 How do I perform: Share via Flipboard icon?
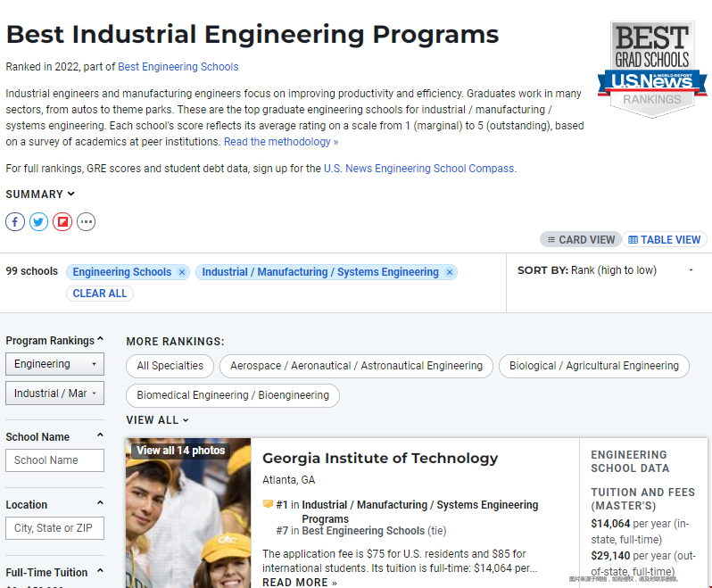point(62,222)
